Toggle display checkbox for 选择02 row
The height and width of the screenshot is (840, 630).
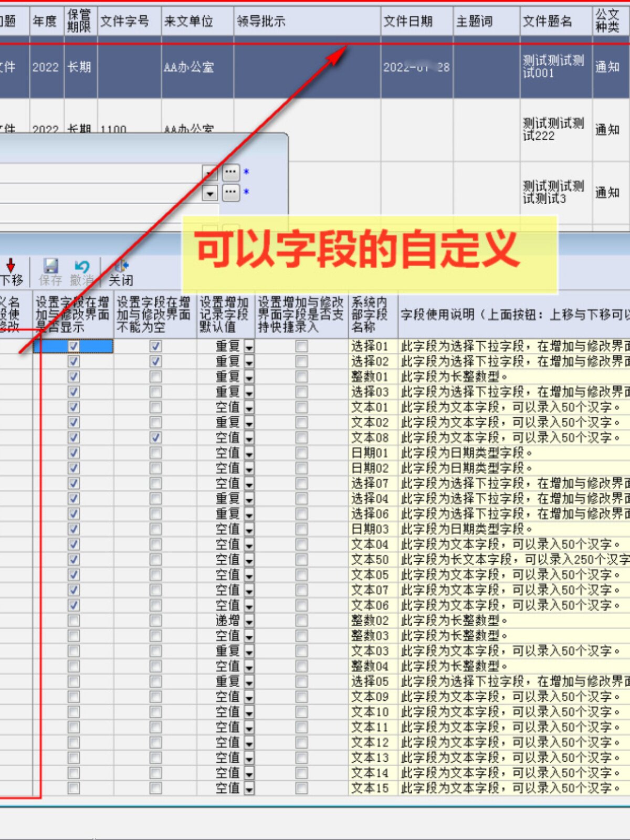(x=73, y=362)
